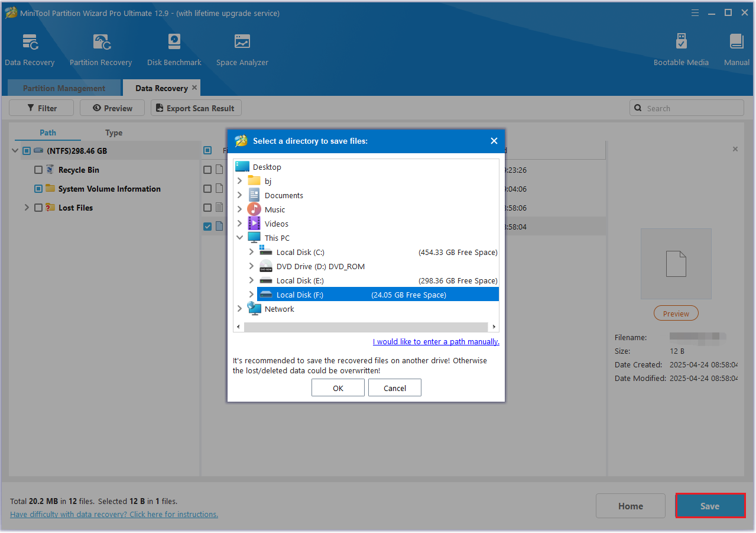This screenshot has height=533, width=756.
Task: Open the Disk Benchmark tool
Action: click(174, 42)
